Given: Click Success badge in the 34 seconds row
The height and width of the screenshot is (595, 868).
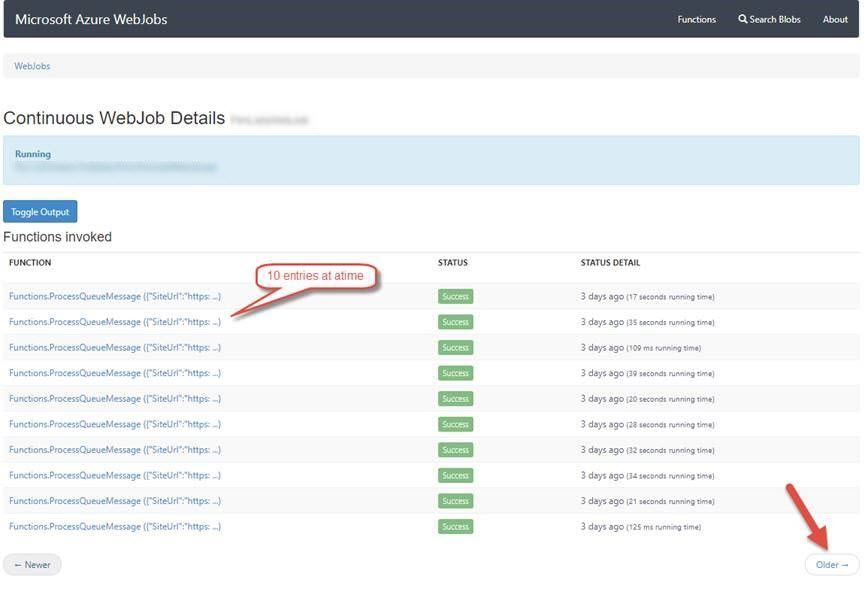Looking at the screenshot, I should tap(455, 475).
